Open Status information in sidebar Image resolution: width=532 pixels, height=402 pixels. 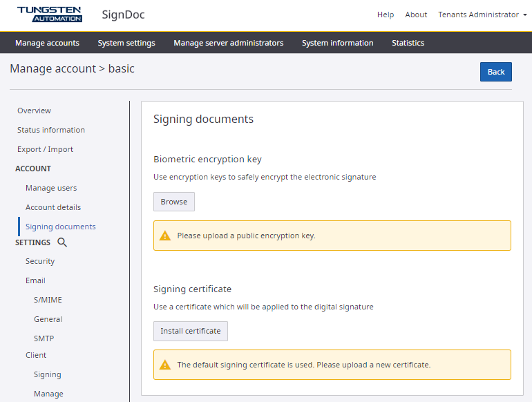tap(51, 130)
